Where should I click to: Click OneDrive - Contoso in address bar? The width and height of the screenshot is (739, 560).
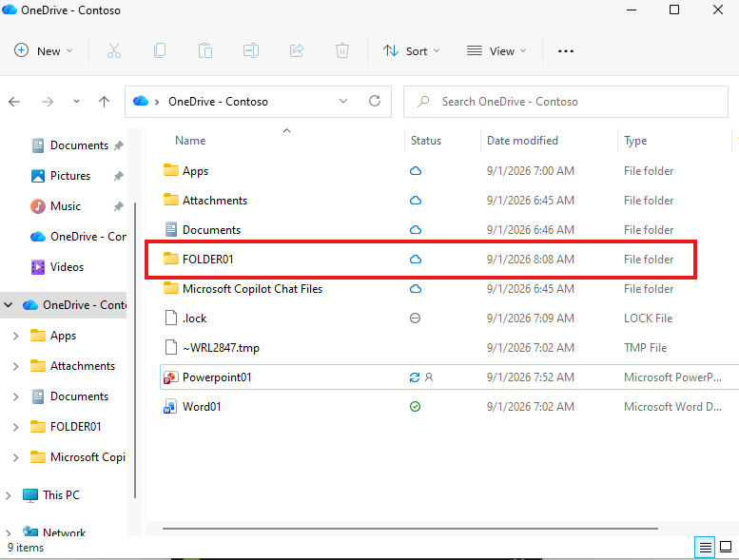[x=218, y=102]
